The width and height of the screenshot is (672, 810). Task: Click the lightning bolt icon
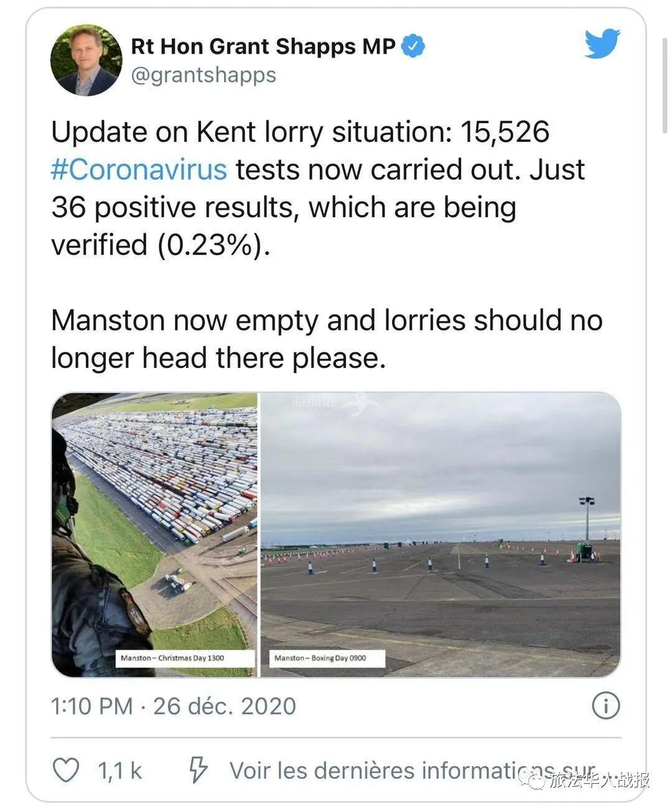pyautogui.click(x=198, y=770)
